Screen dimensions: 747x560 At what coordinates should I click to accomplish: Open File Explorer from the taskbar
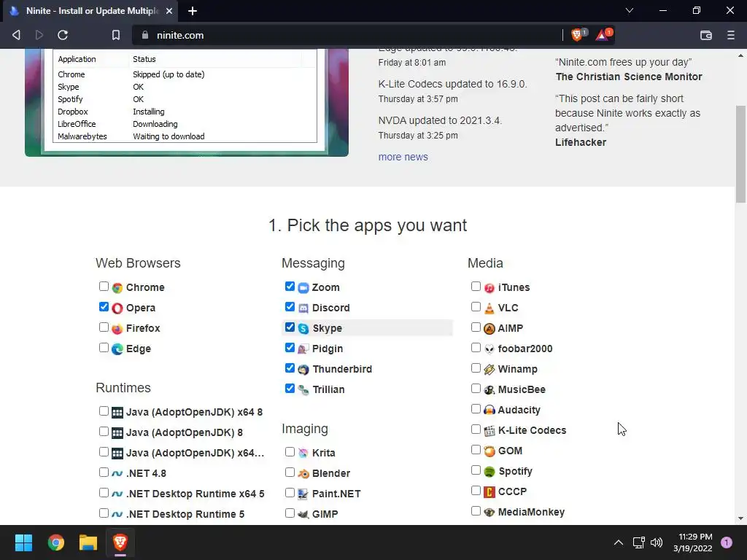pyautogui.click(x=88, y=542)
